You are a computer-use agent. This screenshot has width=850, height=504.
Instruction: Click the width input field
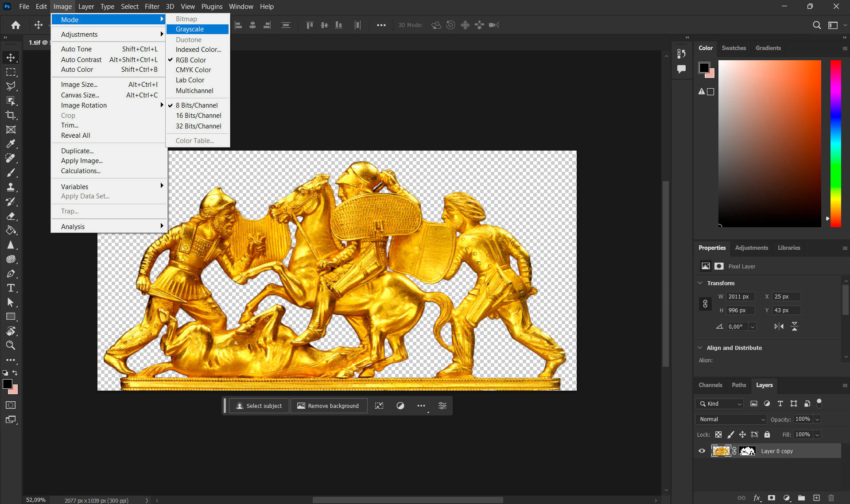tap(741, 297)
